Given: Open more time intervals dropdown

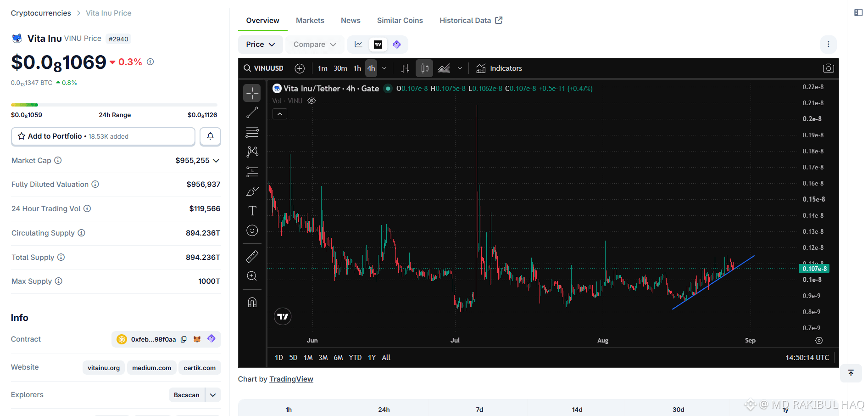Looking at the screenshot, I should (384, 68).
